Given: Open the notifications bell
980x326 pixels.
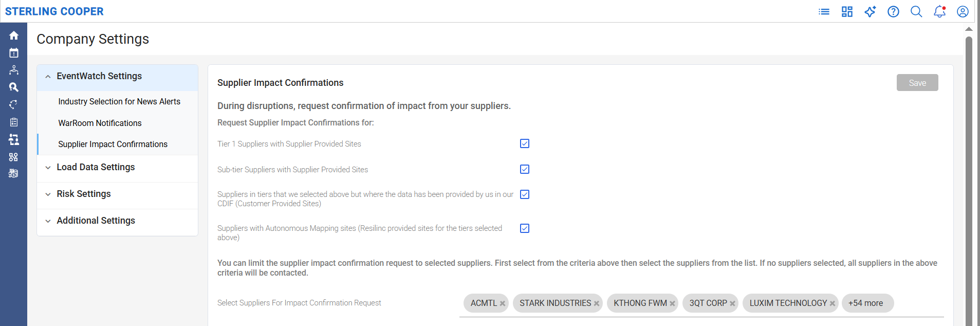Looking at the screenshot, I should [939, 11].
